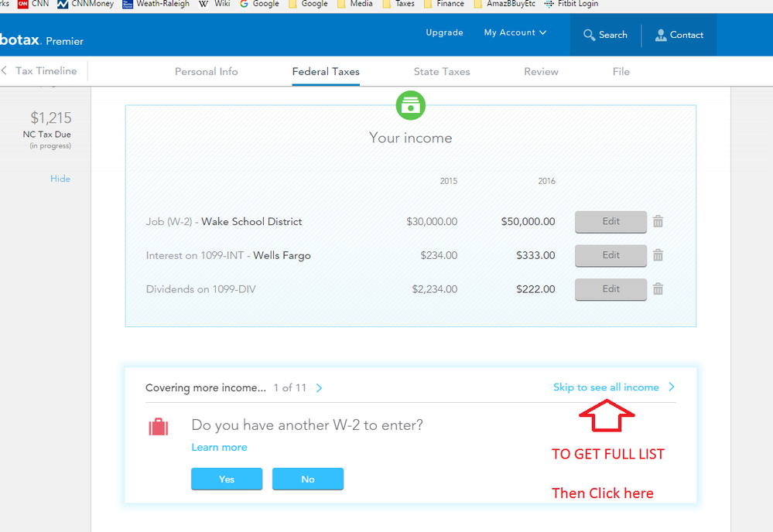The width and height of the screenshot is (773, 532).
Task: Open the Weath-Raleigh bookmark
Action: (156, 4)
